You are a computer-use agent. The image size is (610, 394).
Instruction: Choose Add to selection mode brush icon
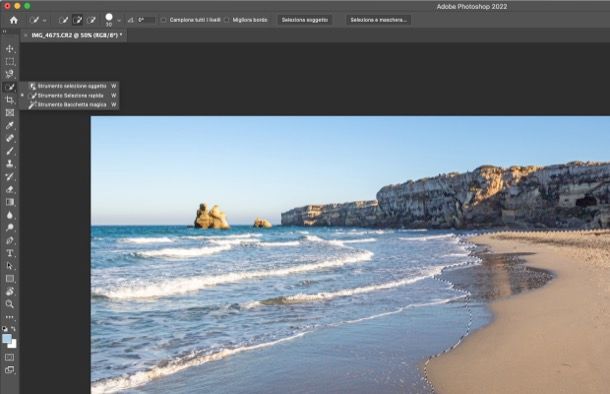[x=77, y=20]
